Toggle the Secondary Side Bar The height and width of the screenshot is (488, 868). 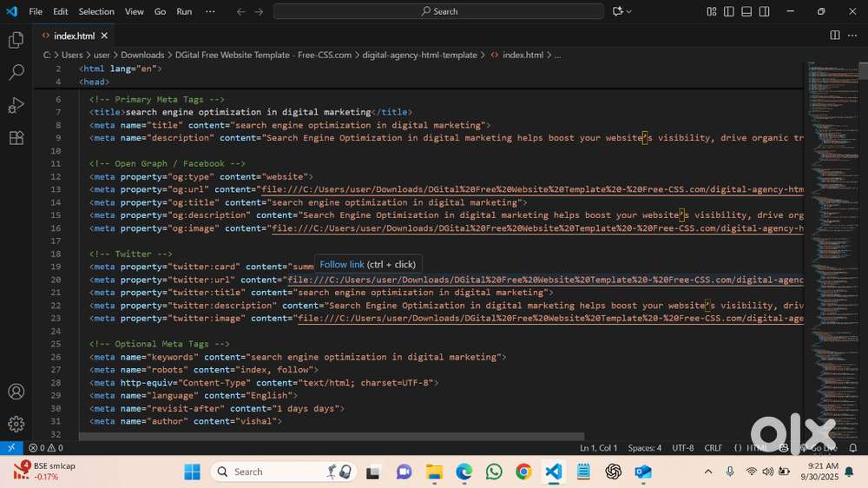click(x=764, y=11)
